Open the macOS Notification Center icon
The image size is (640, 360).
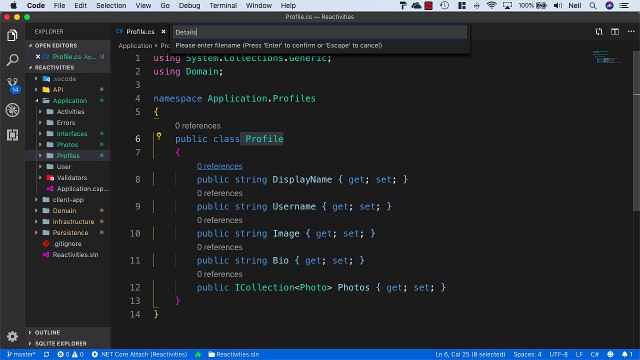[x=624, y=5]
